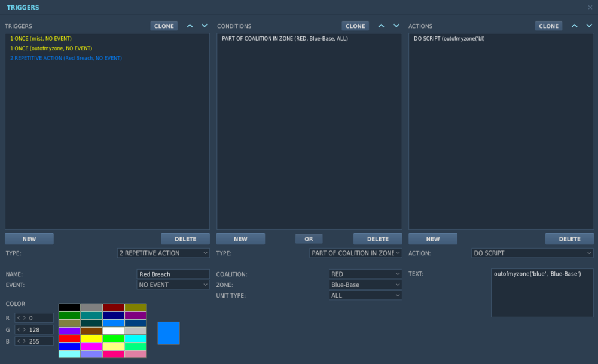Add a new condition with NEW

(x=240, y=239)
